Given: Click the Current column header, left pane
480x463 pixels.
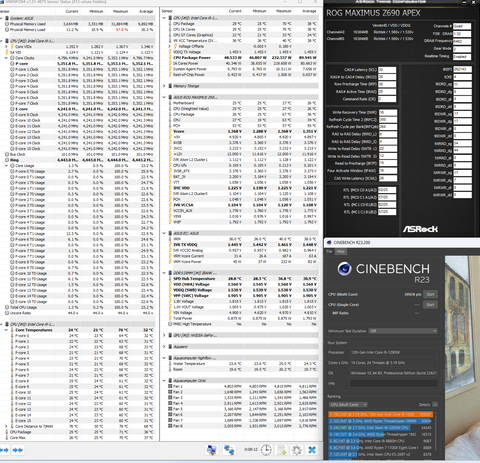Looking at the screenshot, I should coord(72,11).
